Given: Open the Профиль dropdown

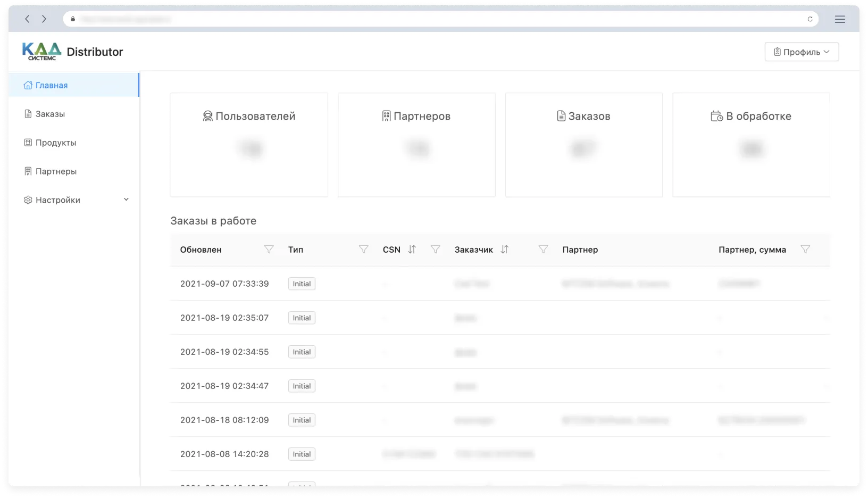Looking at the screenshot, I should tap(802, 52).
